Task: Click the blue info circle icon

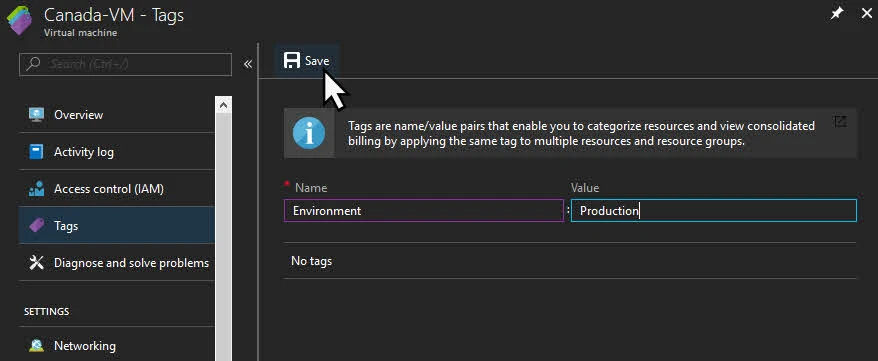Action: tap(309, 133)
